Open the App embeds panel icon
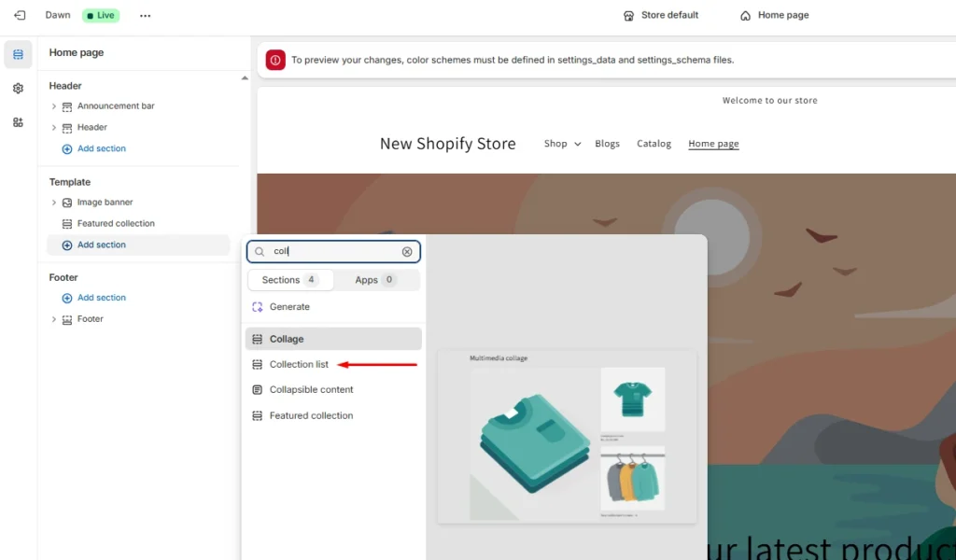956x560 pixels. tap(17, 122)
